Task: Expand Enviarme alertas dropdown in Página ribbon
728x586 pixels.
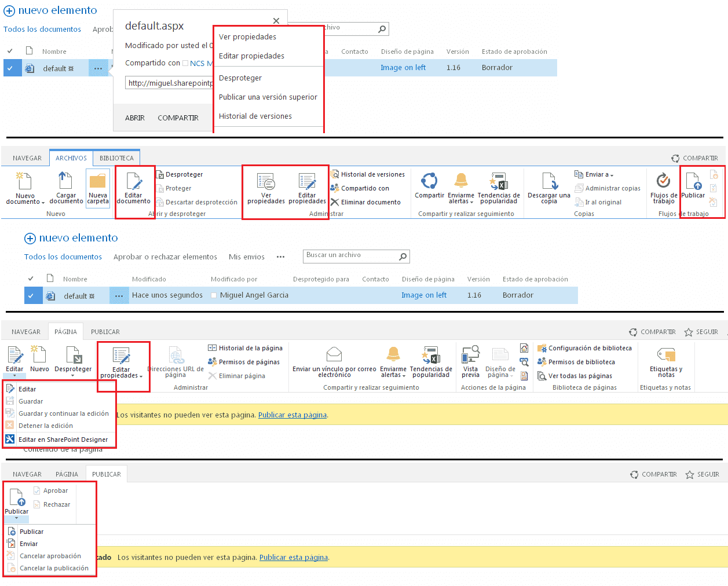Action: tap(404, 376)
